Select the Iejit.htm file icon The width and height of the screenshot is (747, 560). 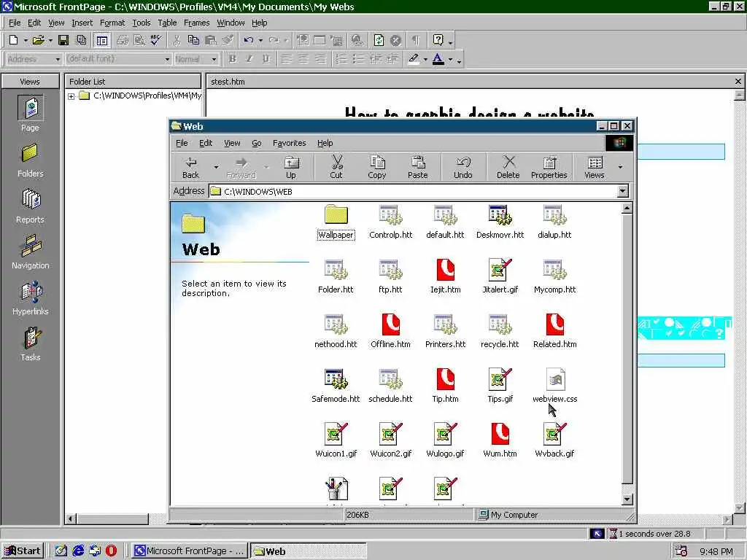pos(446,276)
